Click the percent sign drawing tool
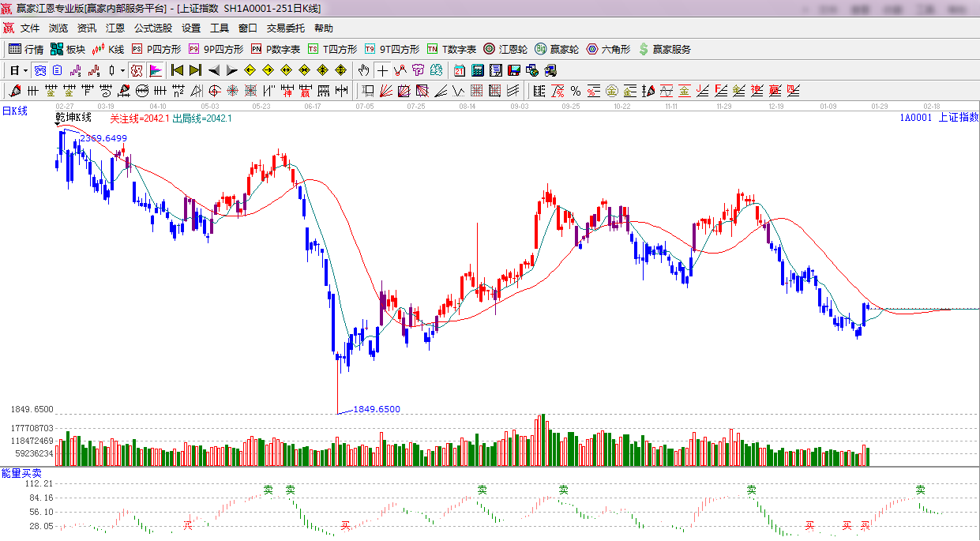The height and width of the screenshot is (541, 980). [576, 91]
